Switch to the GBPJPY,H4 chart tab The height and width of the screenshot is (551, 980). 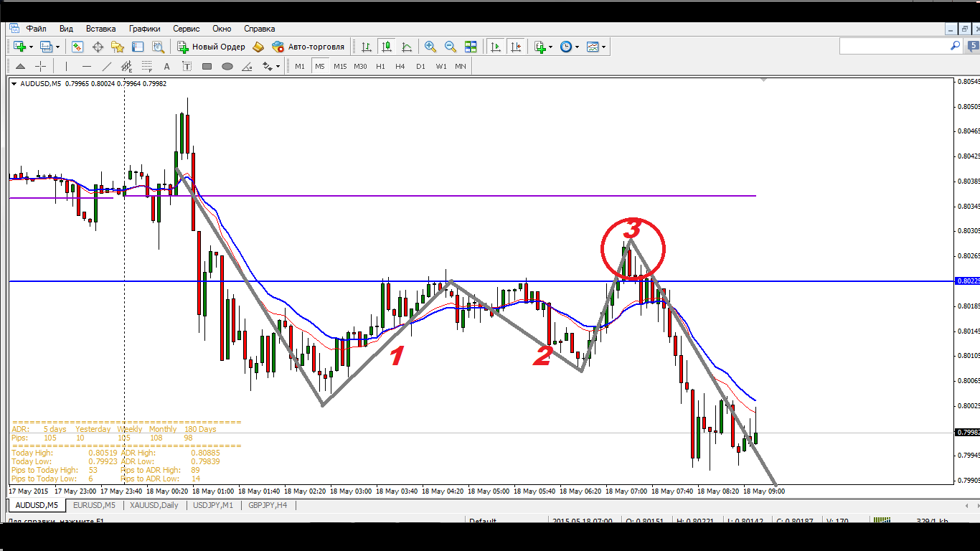[x=268, y=505]
